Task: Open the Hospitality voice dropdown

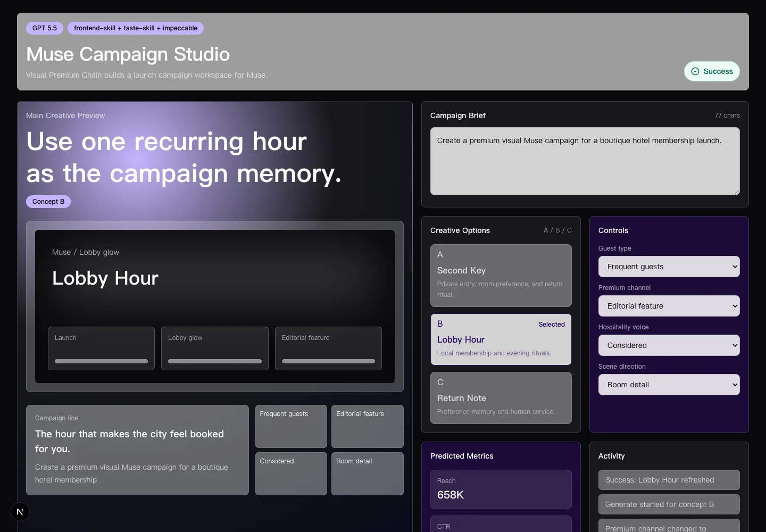Action: coord(669,345)
